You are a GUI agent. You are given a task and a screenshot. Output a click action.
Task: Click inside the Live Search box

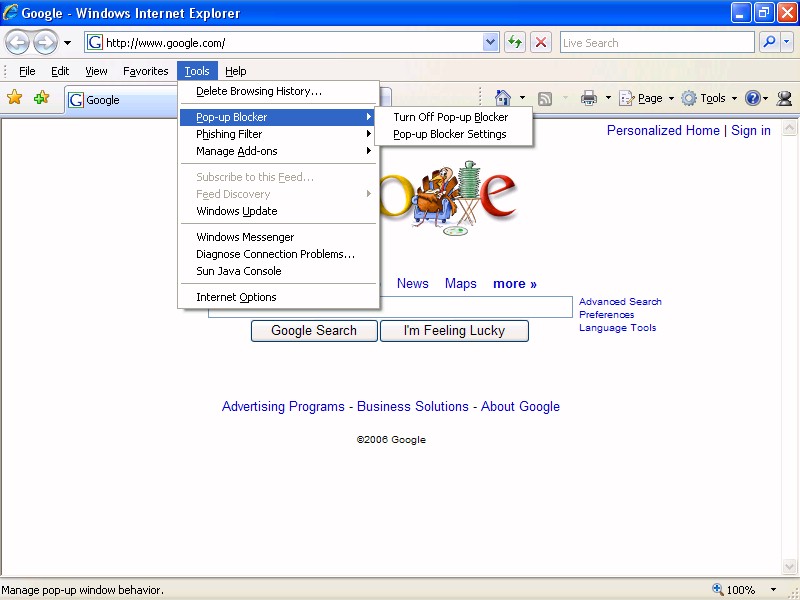pos(656,42)
